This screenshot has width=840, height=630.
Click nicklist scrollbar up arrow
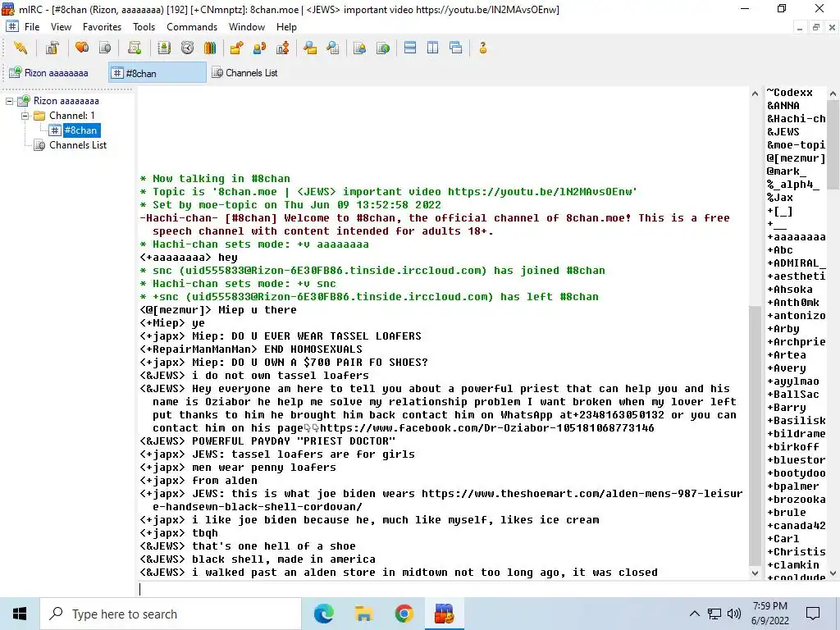pyautogui.click(x=833, y=94)
